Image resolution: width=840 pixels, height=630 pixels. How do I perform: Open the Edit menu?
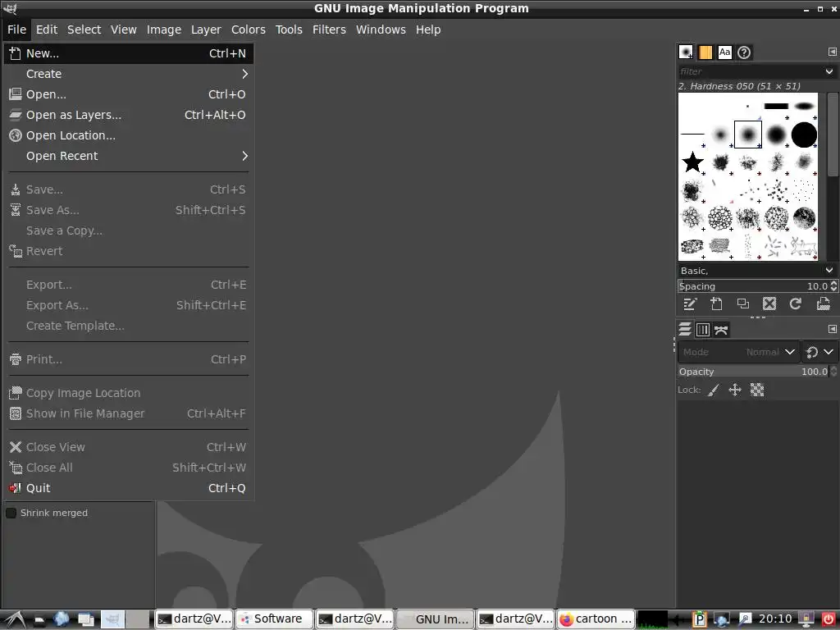(47, 30)
